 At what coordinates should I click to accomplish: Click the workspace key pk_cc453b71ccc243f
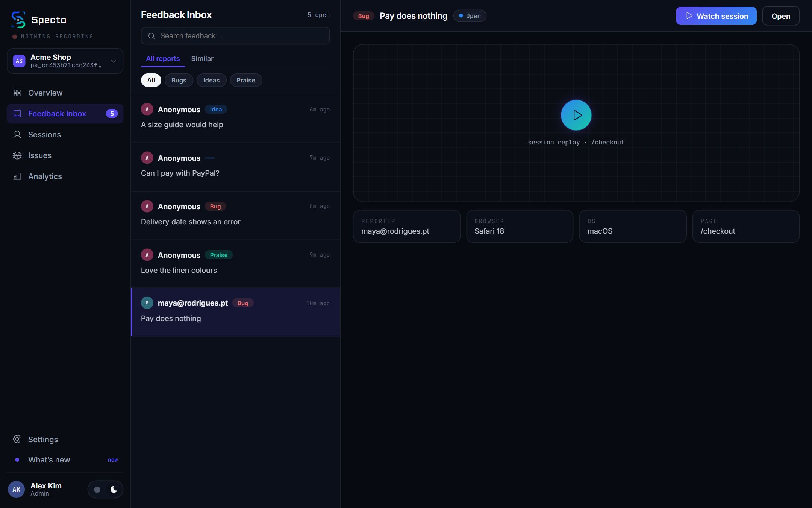(66, 65)
